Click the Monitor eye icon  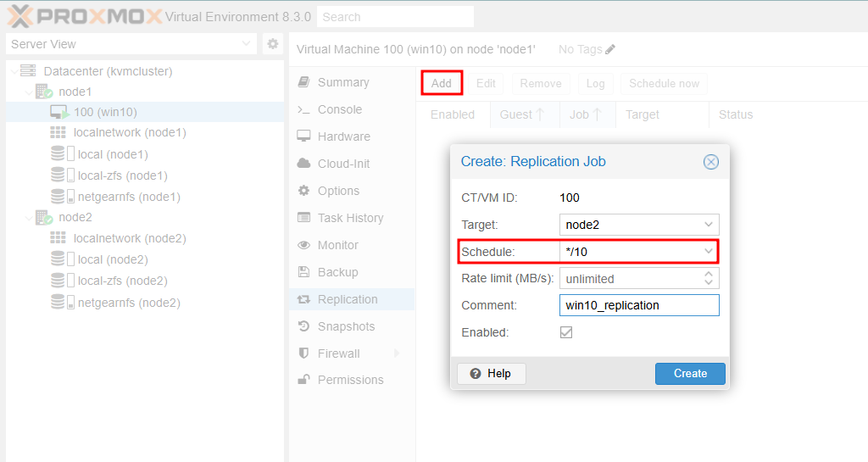click(303, 244)
